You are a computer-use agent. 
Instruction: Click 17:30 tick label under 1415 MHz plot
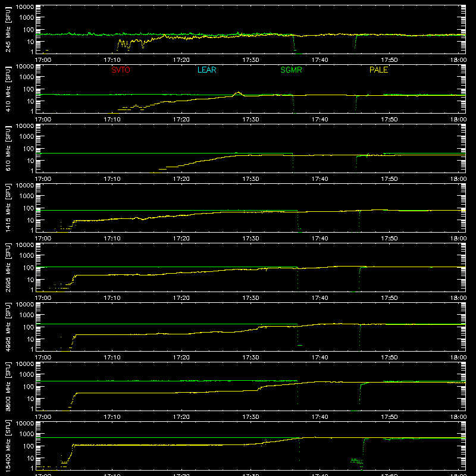click(250, 239)
